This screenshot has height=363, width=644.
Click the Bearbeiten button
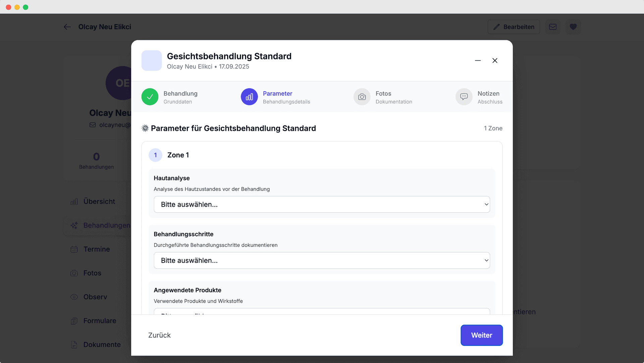tap(514, 27)
